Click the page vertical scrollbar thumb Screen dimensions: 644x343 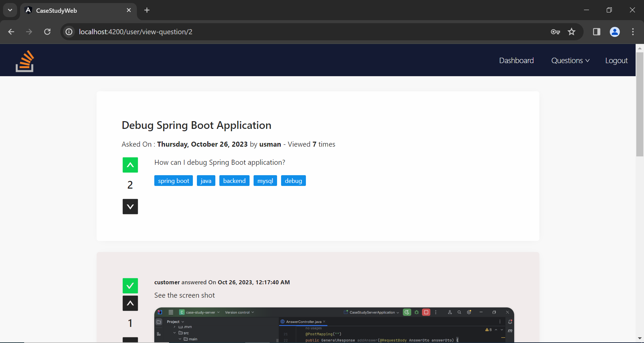pos(640,104)
